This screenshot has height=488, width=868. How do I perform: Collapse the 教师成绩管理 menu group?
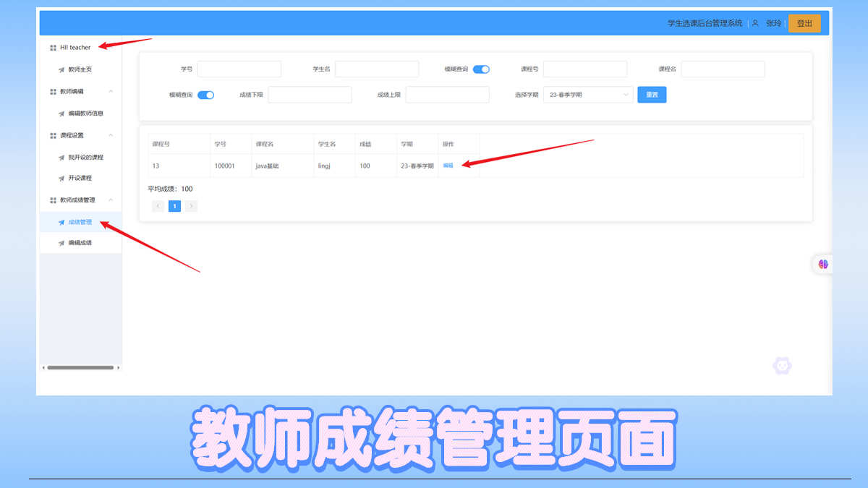tap(111, 200)
